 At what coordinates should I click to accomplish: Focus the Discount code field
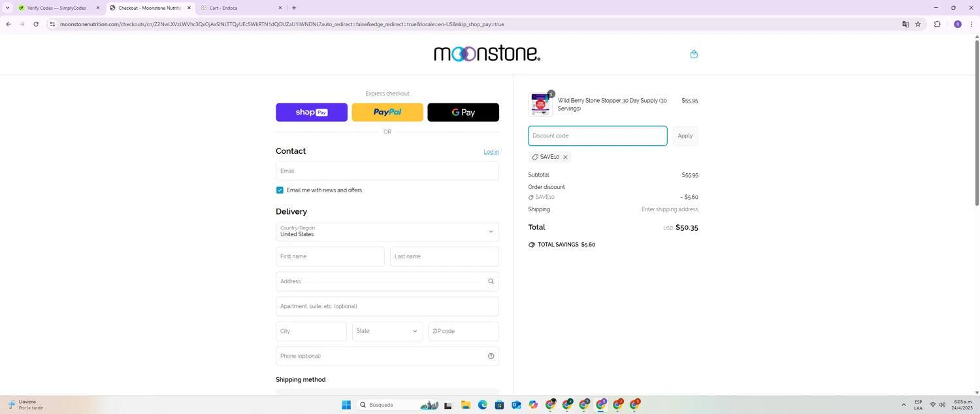pyautogui.click(x=598, y=136)
